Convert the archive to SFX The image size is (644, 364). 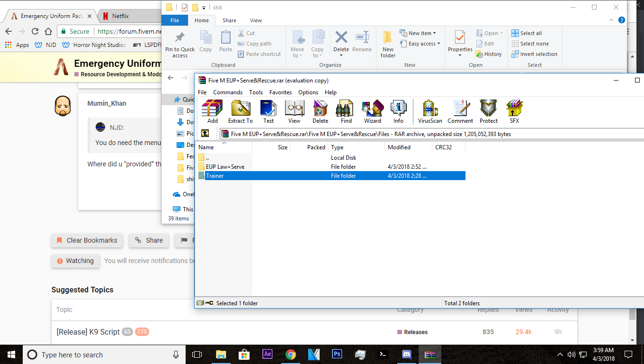point(514,111)
